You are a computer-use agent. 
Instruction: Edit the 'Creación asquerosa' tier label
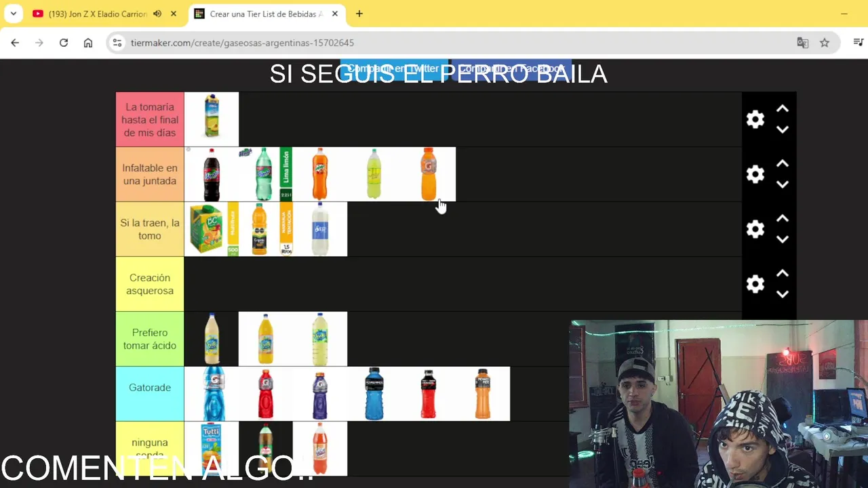[150, 284]
